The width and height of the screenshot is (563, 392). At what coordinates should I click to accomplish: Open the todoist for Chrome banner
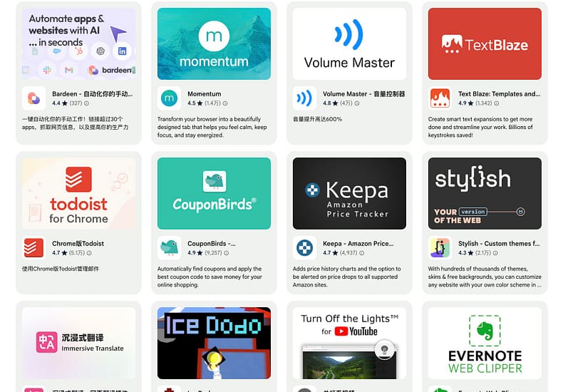pos(78,193)
